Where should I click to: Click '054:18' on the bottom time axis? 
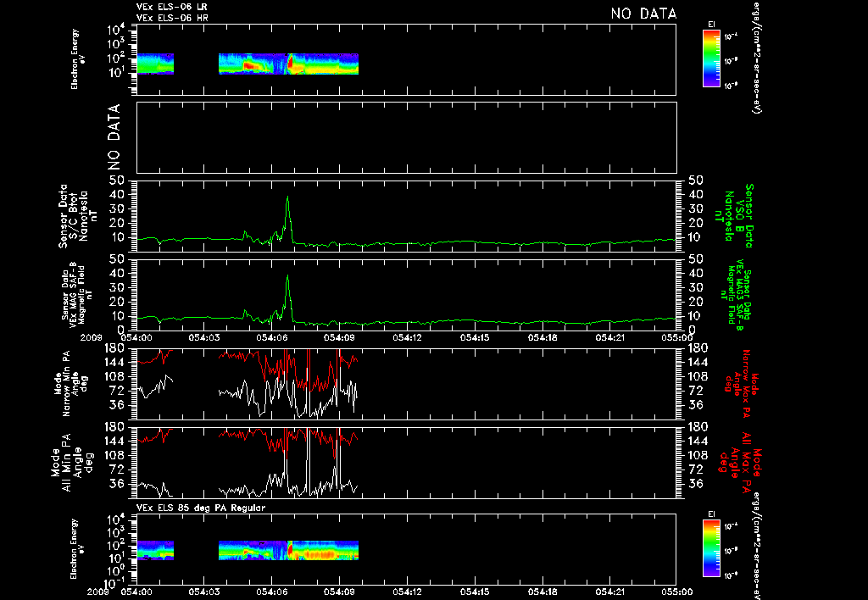tap(542, 592)
